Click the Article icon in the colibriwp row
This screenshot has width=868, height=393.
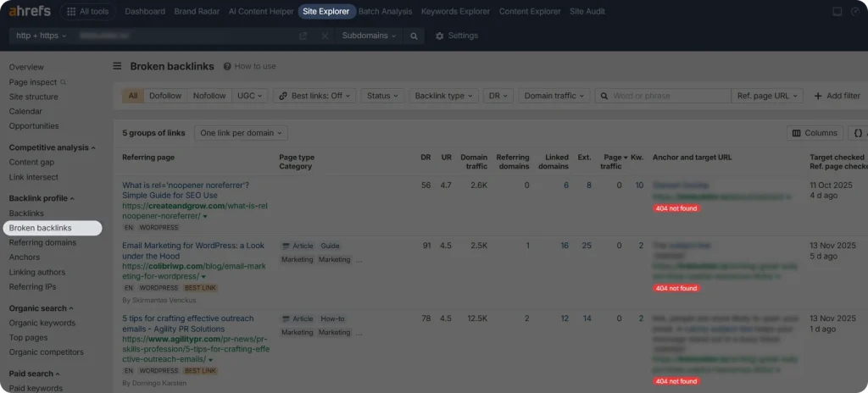(x=286, y=246)
